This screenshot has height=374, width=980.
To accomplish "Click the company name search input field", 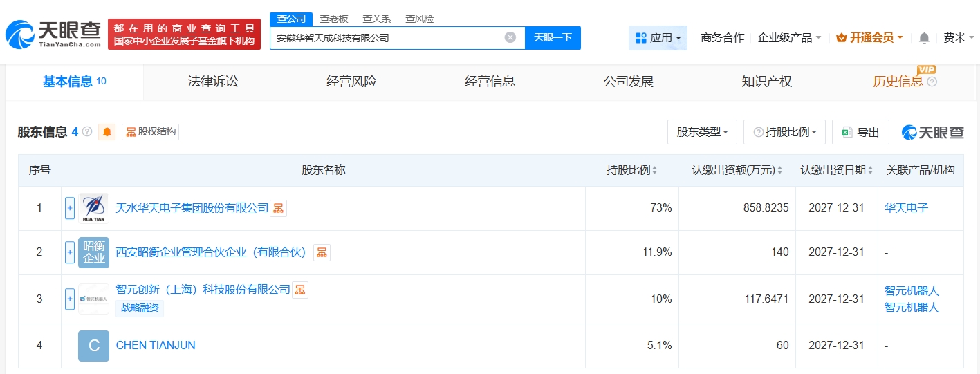I will [387, 38].
